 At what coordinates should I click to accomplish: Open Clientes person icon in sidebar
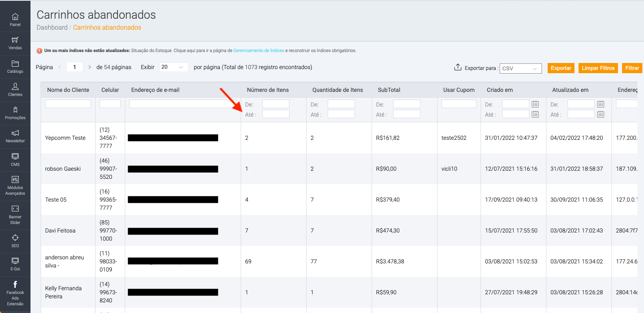pyautogui.click(x=15, y=86)
